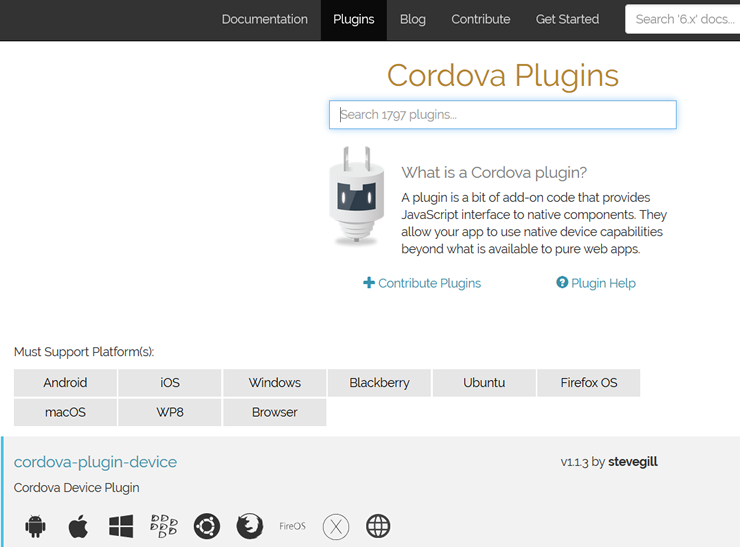Click the BlackBerry platform icon
740x547 pixels.
point(164,526)
